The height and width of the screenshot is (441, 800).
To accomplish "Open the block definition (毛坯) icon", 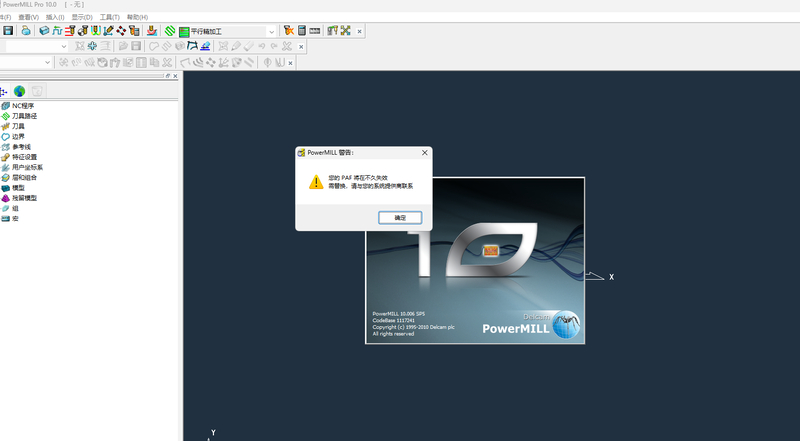I will point(44,31).
